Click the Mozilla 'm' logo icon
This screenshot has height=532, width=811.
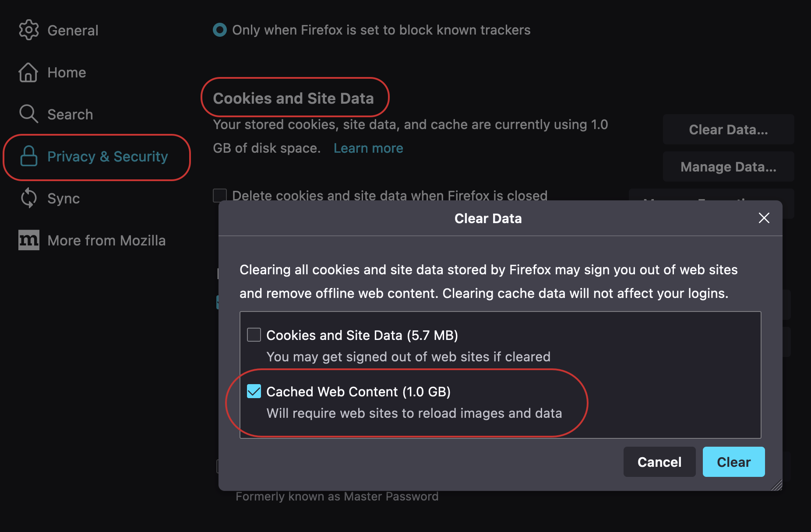point(29,240)
